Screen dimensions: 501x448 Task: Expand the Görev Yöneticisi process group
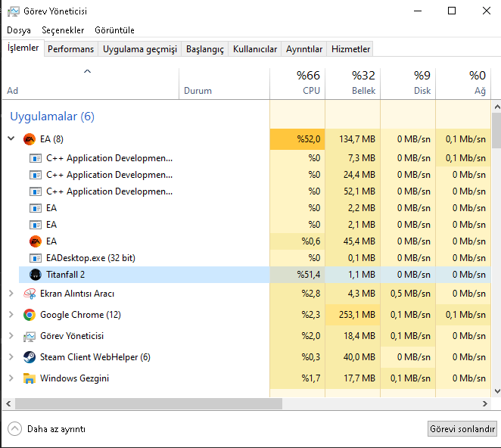[11, 335]
